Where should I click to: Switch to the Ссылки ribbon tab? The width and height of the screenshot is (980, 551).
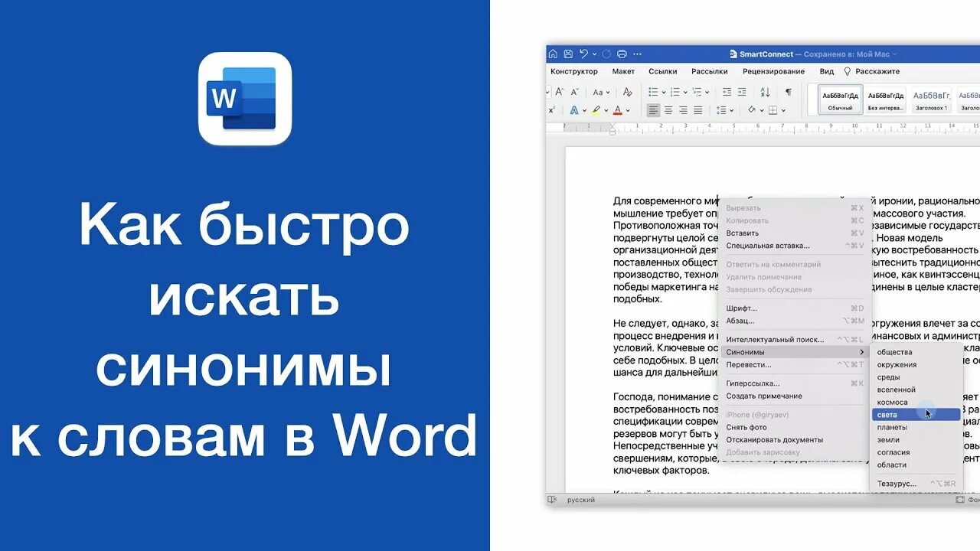click(663, 71)
